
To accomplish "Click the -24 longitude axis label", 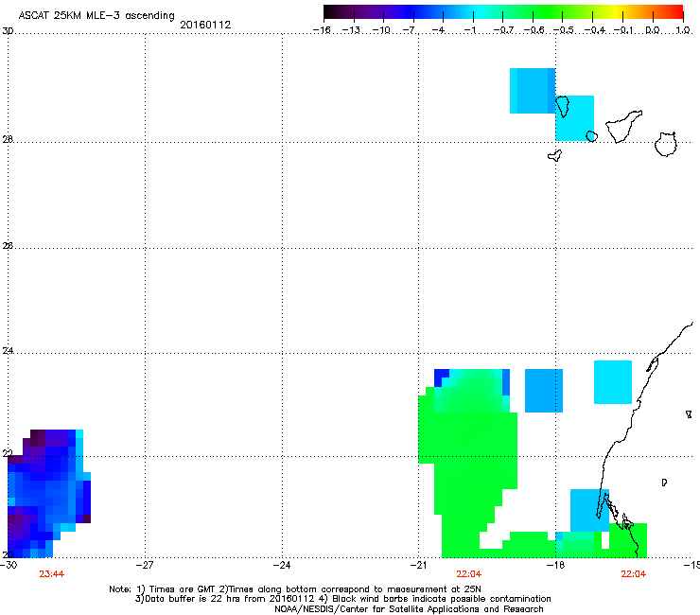I will (282, 565).
